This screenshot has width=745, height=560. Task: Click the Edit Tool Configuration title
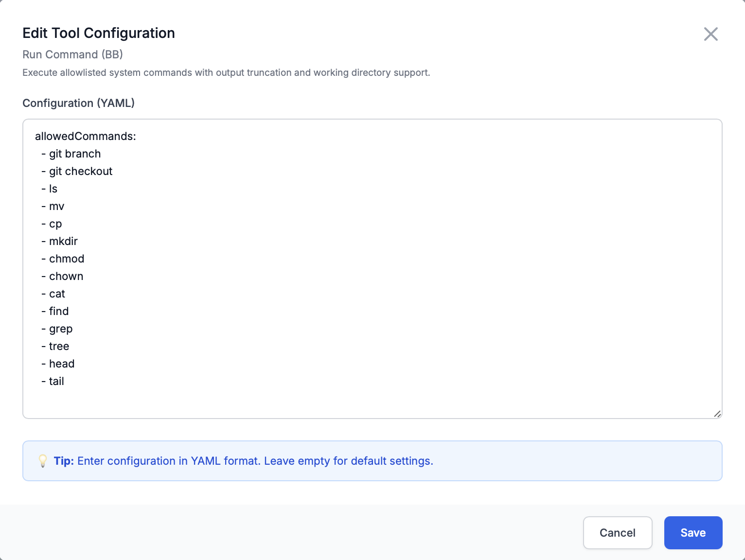pos(98,33)
